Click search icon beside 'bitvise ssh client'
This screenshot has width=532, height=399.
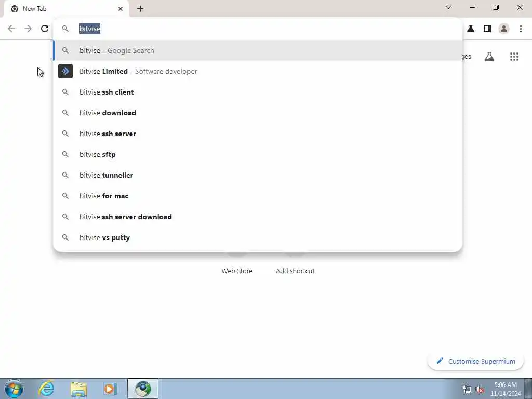point(65,92)
